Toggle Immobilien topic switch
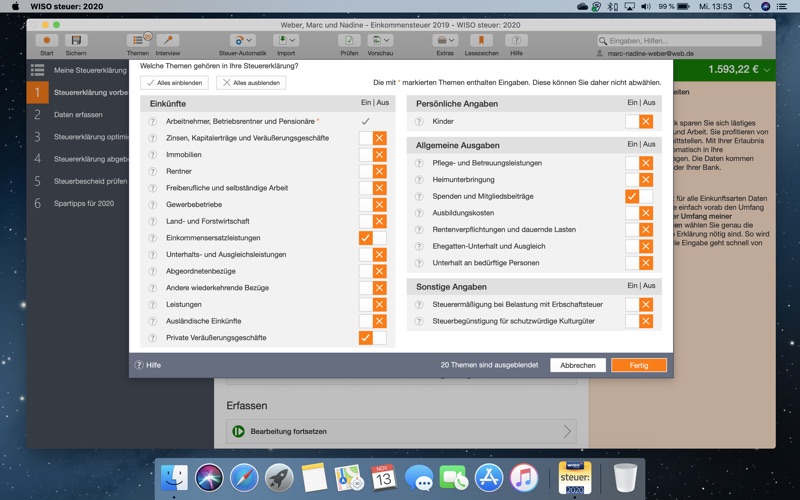Screen dimensions: 800x500 pyautogui.click(x=372, y=155)
